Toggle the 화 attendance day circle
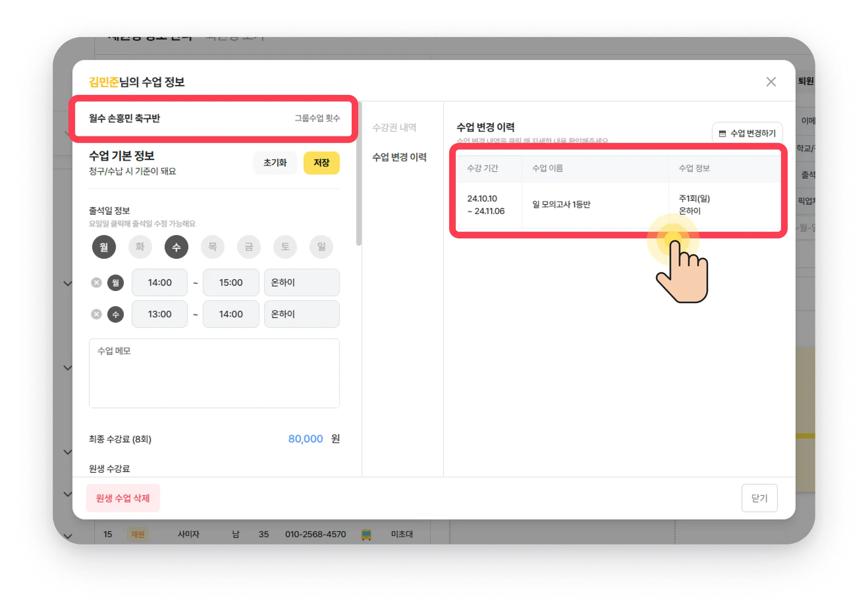This screenshot has height=613, width=868. (x=140, y=247)
